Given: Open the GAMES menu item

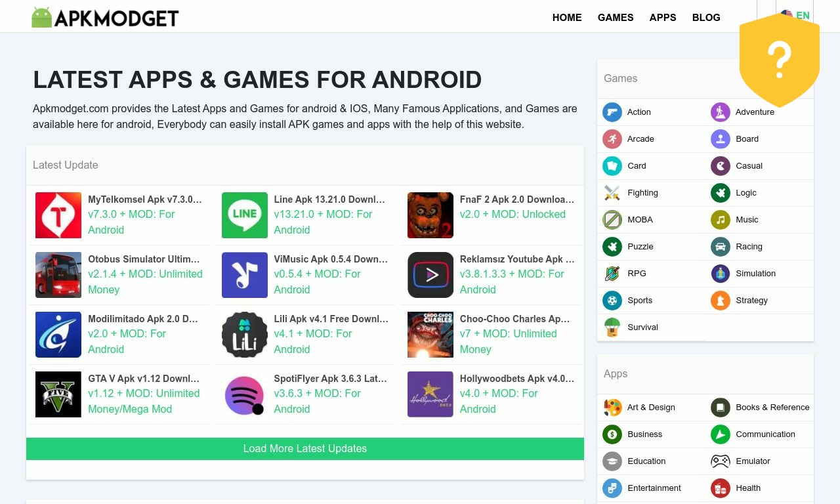Looking at the screenshot, I should (616, 18).
